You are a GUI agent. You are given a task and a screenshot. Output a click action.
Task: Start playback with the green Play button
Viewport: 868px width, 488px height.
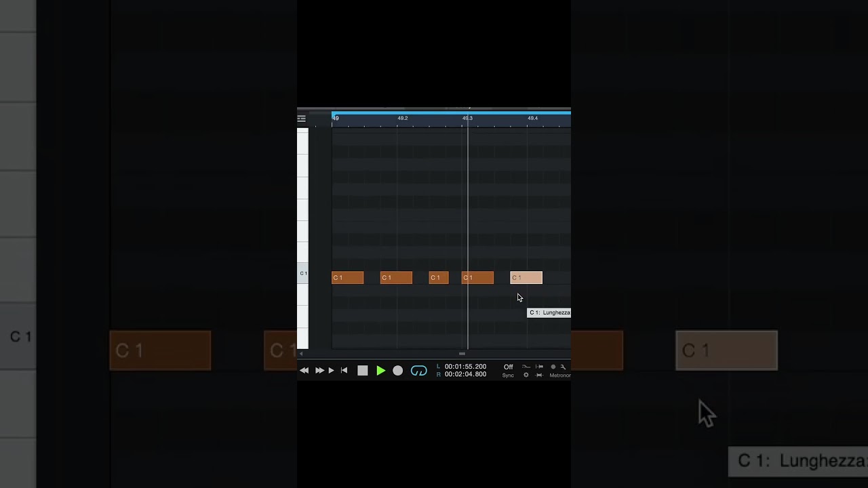[380, 371]
